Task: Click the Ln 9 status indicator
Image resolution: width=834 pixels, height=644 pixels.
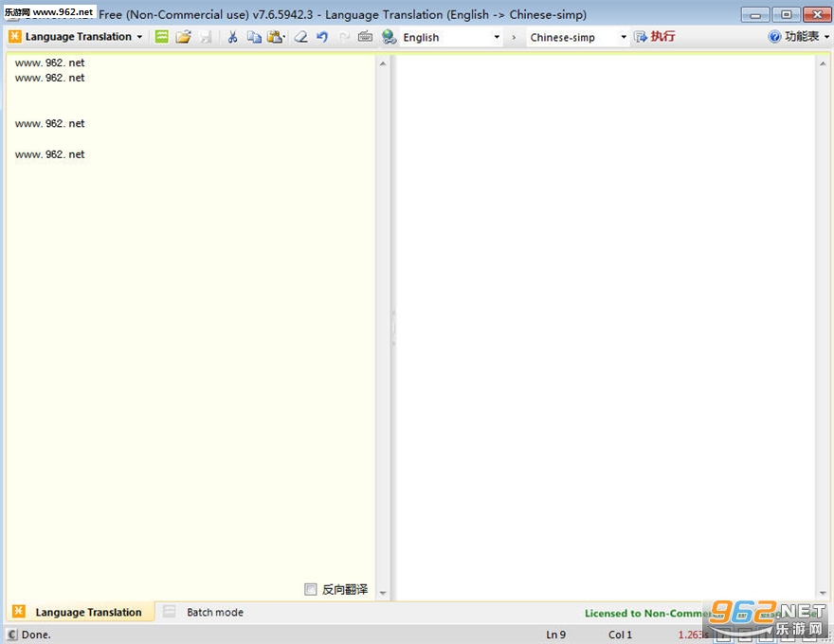Action: click(555, 635)
